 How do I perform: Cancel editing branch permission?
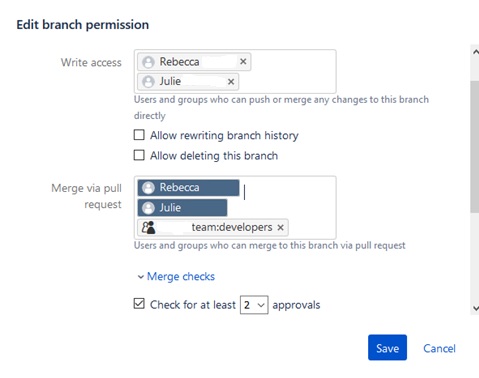(x=439, y=348)
